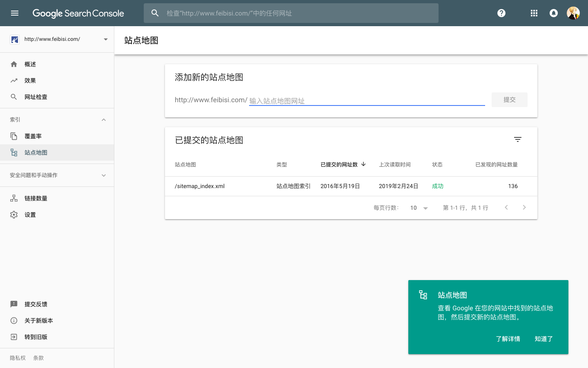Sort by 类型 column header

(x=282, y=164)
